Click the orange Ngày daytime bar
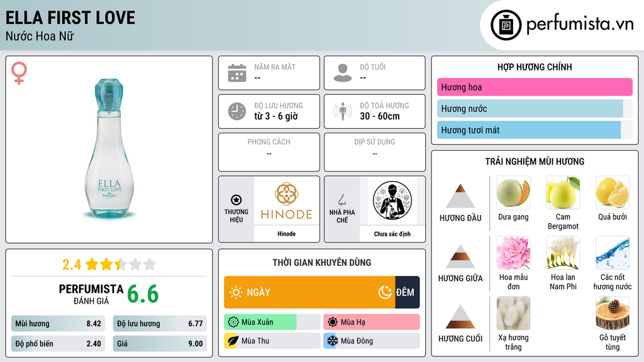The width and height of the screenshot is (644, 362). (x=309, y=292)
